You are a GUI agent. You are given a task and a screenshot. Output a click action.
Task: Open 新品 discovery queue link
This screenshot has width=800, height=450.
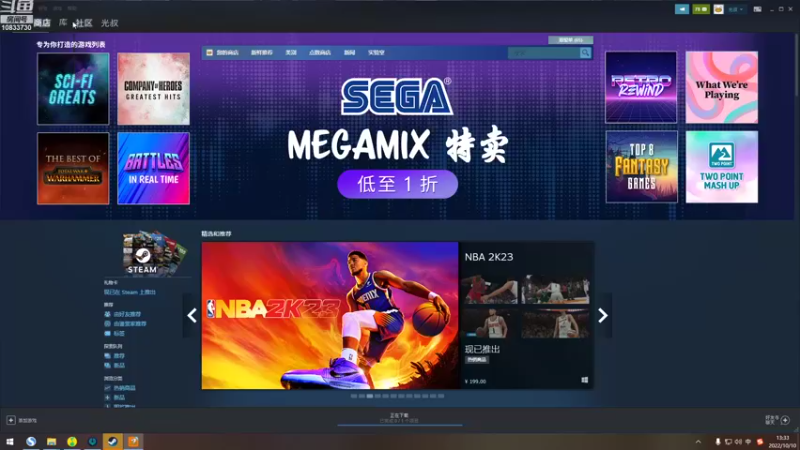[119, 366]
